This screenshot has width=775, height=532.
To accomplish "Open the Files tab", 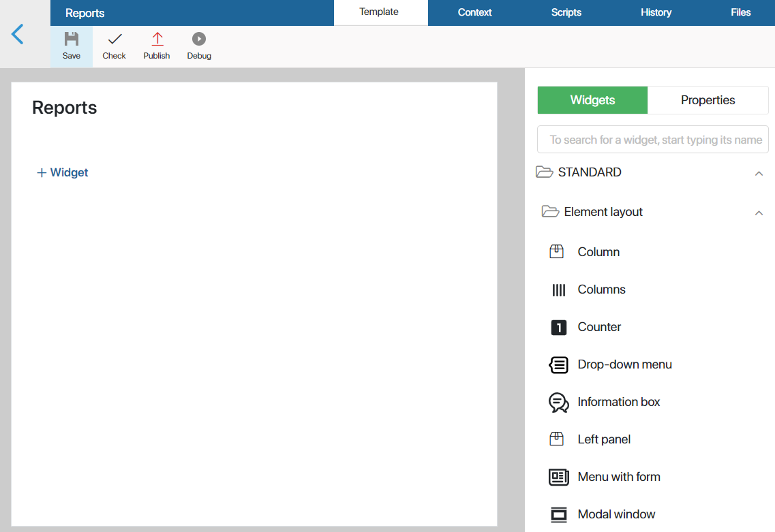I will [x=740, y=12].
